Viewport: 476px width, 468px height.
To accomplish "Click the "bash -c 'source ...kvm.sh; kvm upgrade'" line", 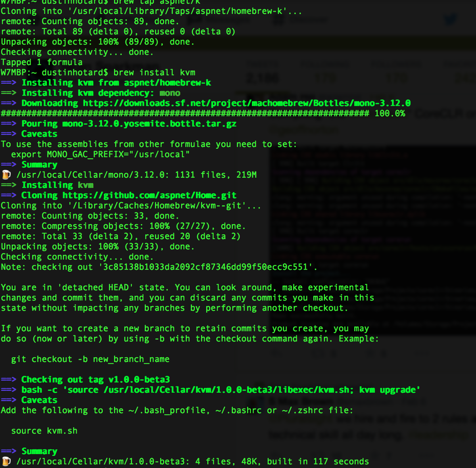I will coord(221,390).
